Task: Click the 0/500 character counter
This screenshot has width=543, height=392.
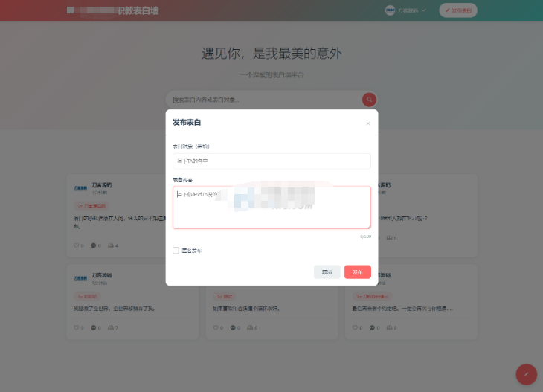Action: coord(366,237)
